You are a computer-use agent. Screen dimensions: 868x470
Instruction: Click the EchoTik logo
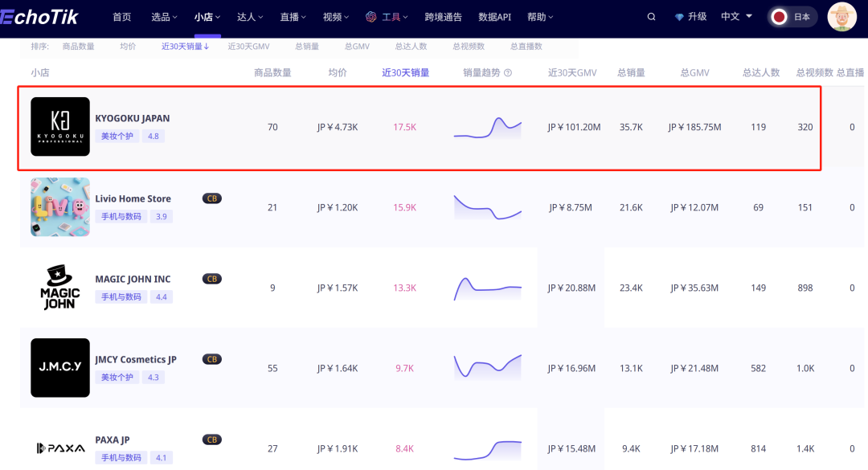pyautogui.click(x=40, y=17)
